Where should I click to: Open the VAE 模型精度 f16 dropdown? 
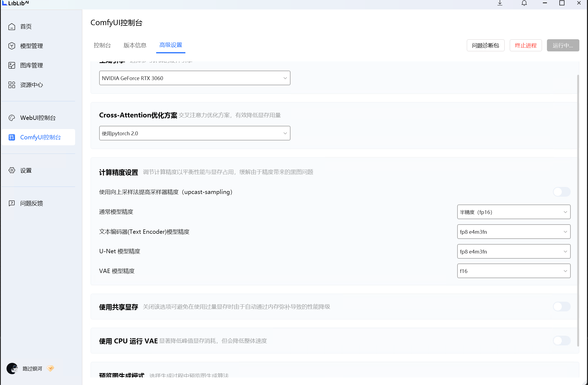click(513, 271)
